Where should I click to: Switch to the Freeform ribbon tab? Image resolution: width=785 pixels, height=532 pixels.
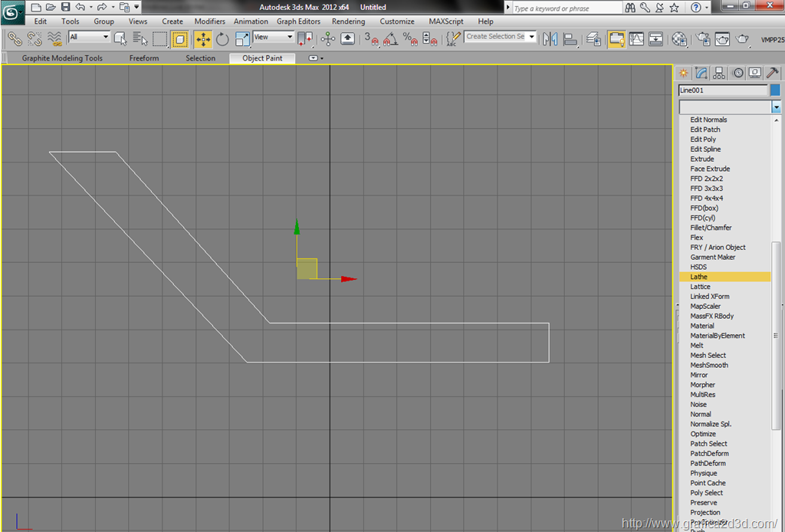click(144, 58)
